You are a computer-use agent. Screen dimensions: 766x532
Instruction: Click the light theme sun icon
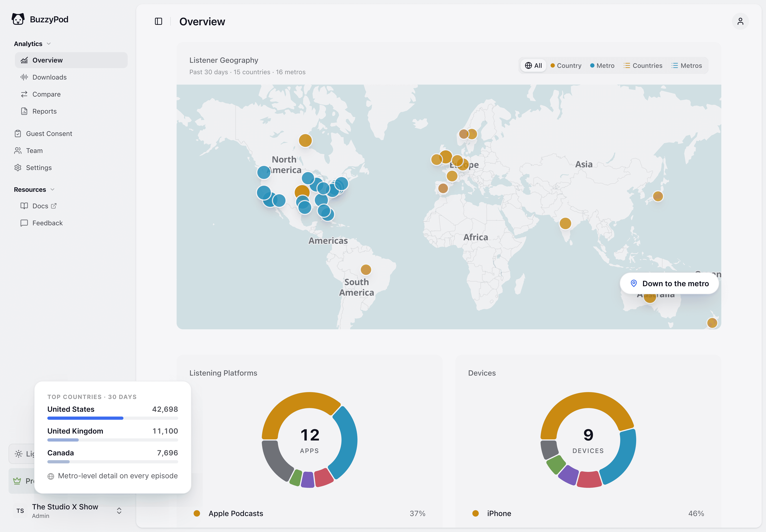(19, 454)
